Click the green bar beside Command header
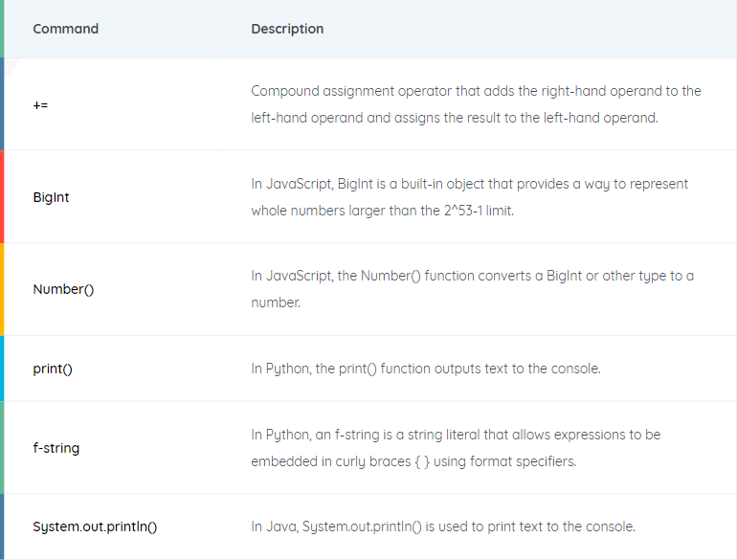The height and width of the screenshot is (560, 737). click(2, 29)
